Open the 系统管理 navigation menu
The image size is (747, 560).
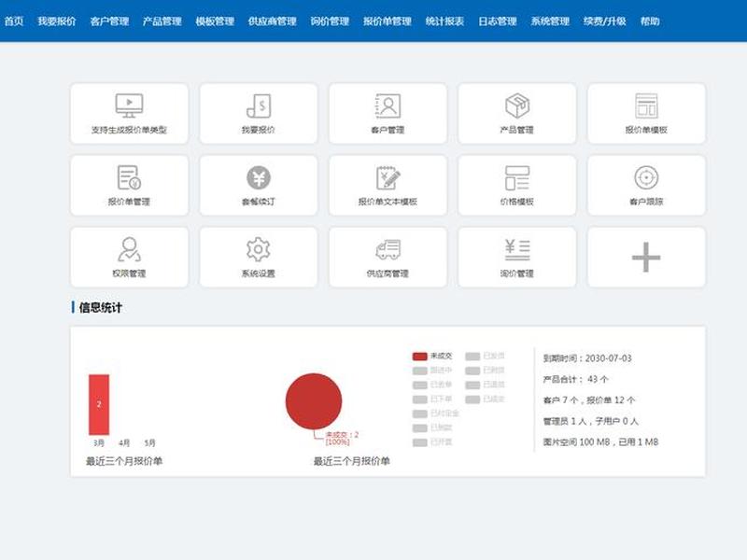[x=550, y=21]
